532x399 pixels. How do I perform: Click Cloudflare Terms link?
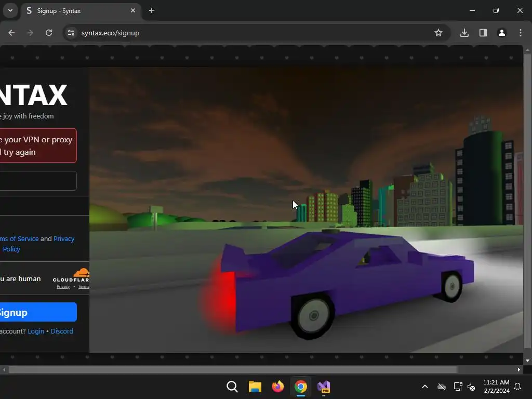tap(84, 287)
